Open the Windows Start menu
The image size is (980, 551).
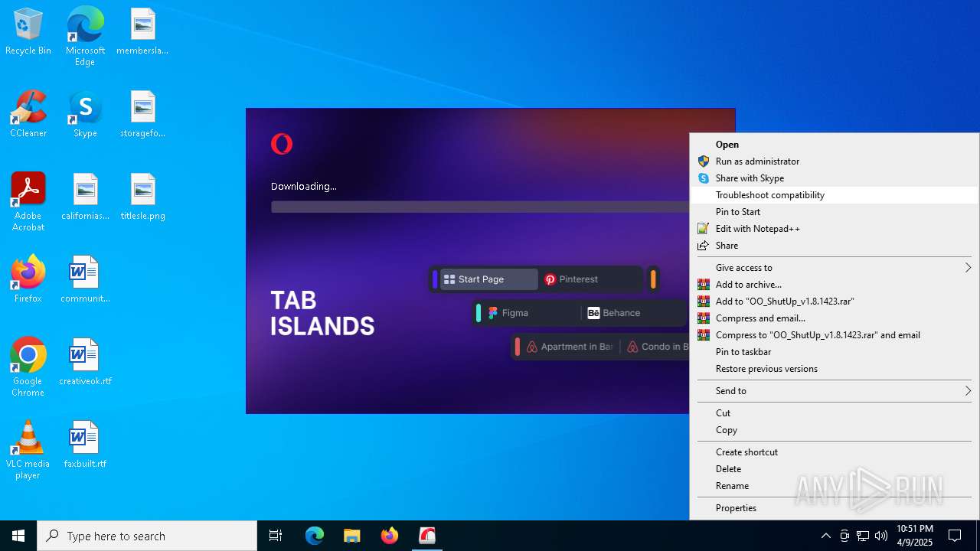click(x=18, y=536)
